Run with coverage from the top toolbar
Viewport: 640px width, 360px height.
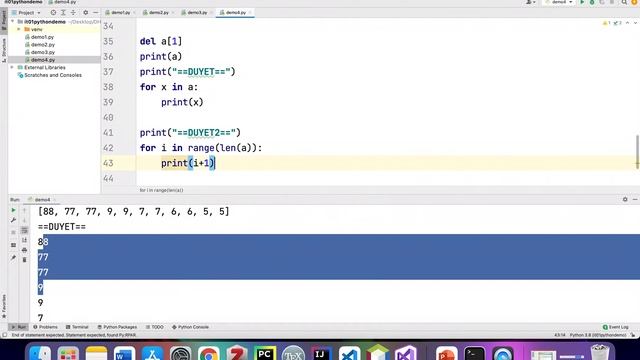coord(602,2)
